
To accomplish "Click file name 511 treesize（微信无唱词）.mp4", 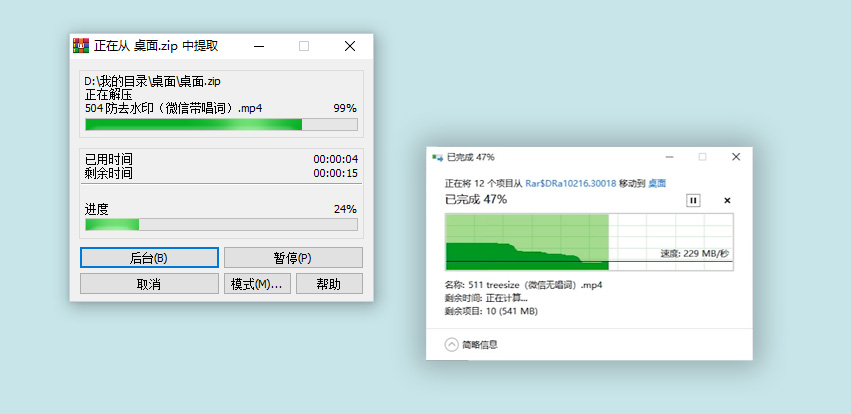I will pos(536,285).
